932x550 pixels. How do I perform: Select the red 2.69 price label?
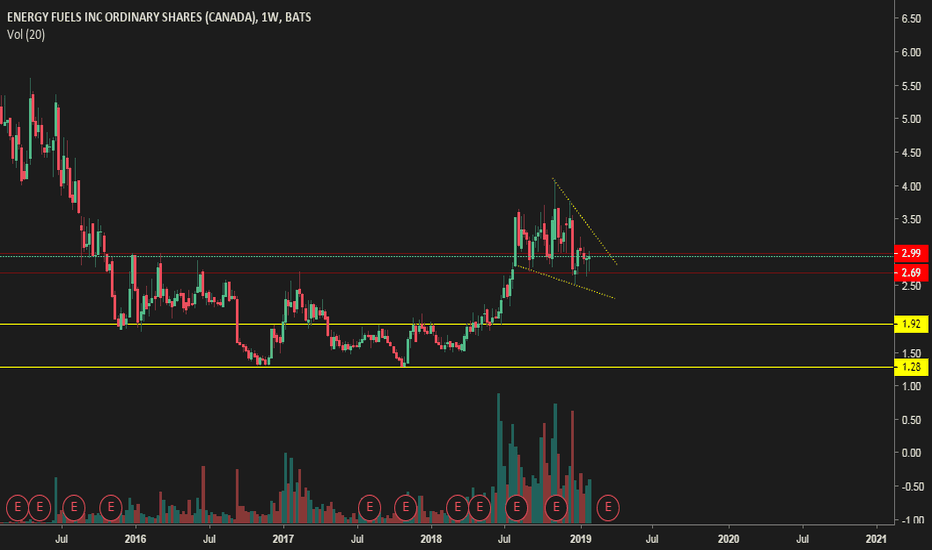click(911, 273)
